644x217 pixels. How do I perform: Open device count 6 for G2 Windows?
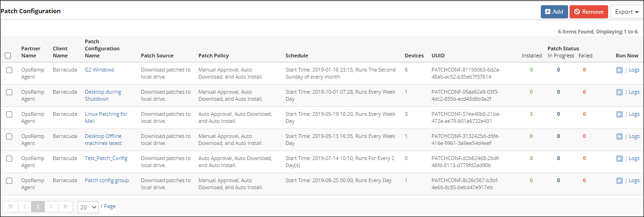(406, 70)
